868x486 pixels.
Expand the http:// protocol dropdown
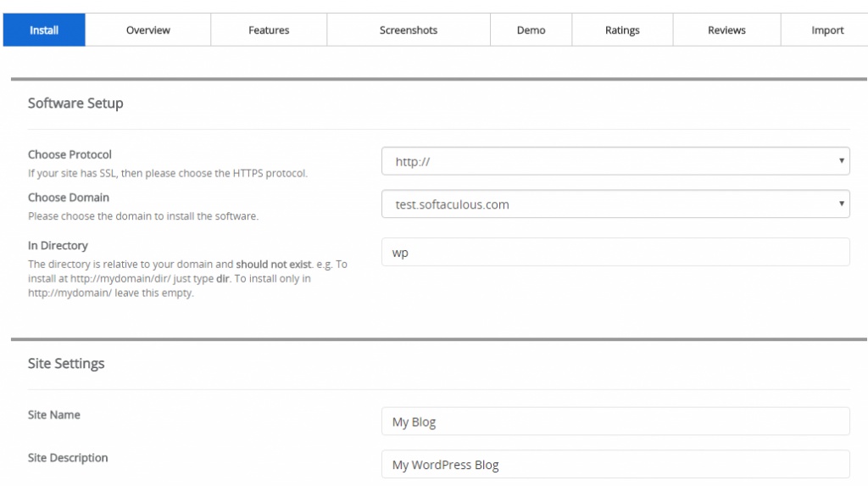(615, 161)
